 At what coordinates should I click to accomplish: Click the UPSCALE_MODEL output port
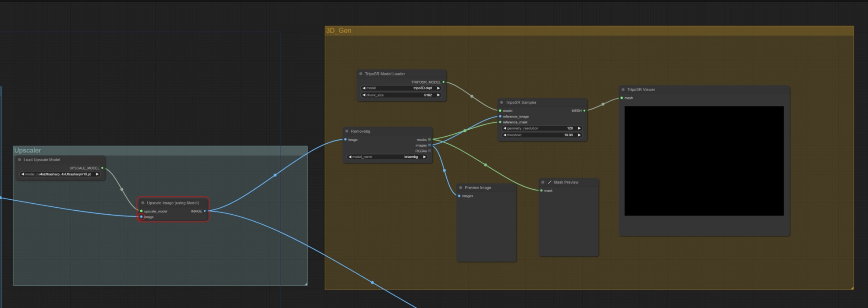click(x=103, y=168)
